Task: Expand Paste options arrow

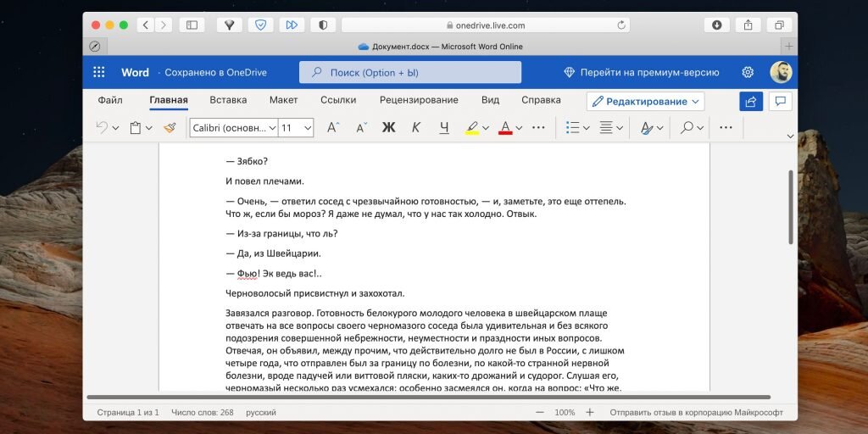Action: pyautogui.click(x=149, y=129)
